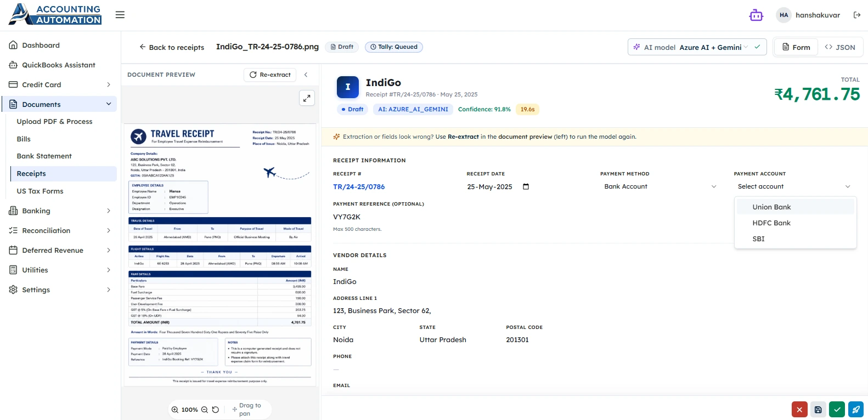The image size is (868, 420).
Task: Click the travel receipt preview image
Action: [x=220, y=255]
